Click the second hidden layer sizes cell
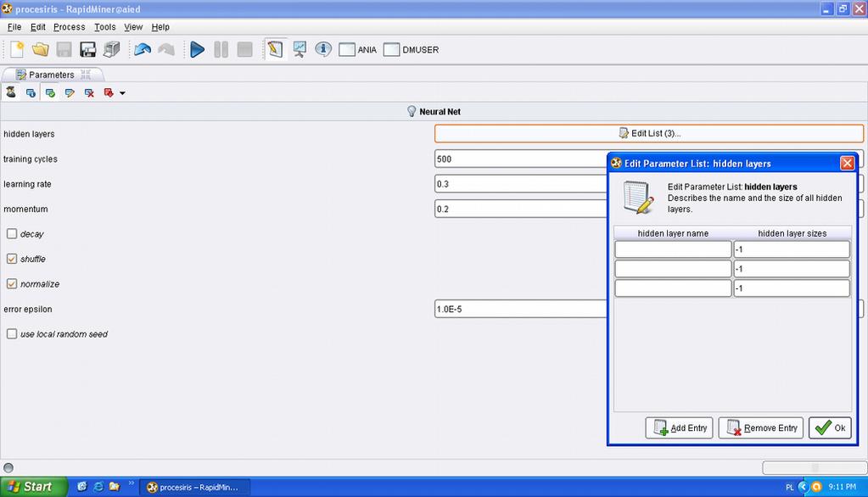Screen dimensions: 868x497 [x=792, y=268]
